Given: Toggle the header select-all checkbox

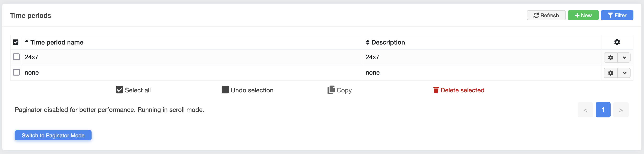Looking at the screenshot, I should [16, 42].
